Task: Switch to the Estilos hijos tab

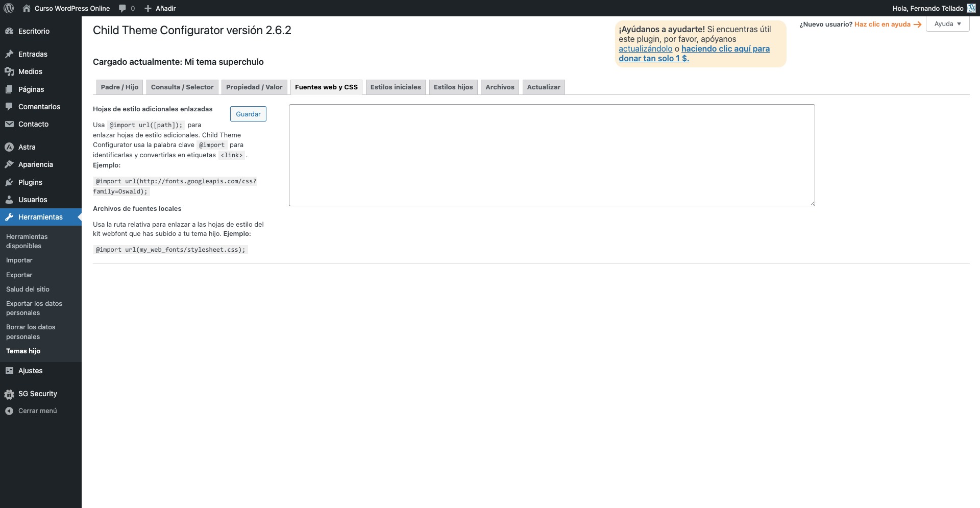Action: point(453,87)
